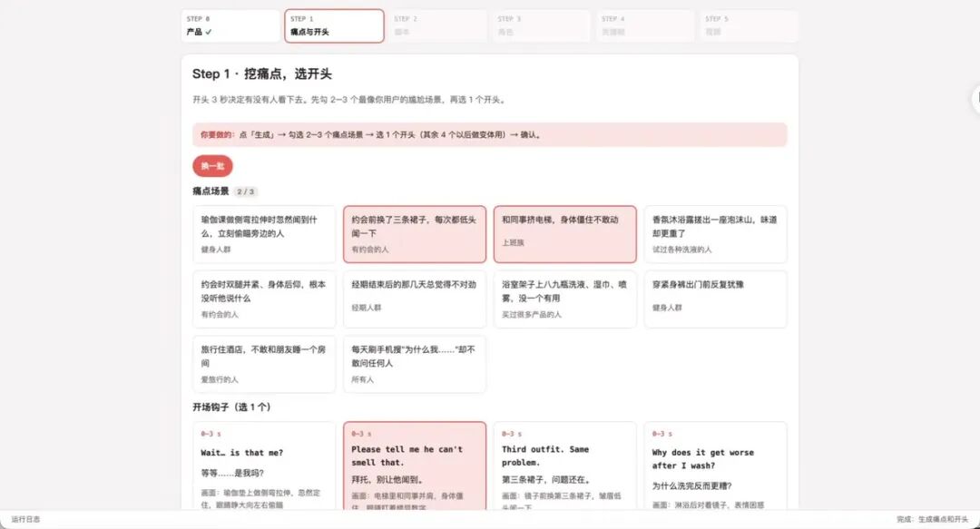Click the red 换一批 button
The width and height of the screenshot is (980, 529).
[x=212, y=166]
